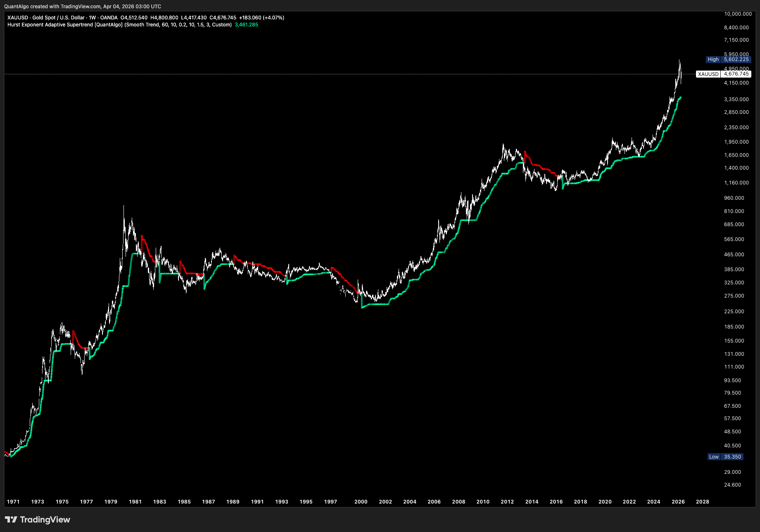The image size is (760, 532).
Task: Click the XAUUSD 4,676.745 current price tag
Action: [723, 74]
